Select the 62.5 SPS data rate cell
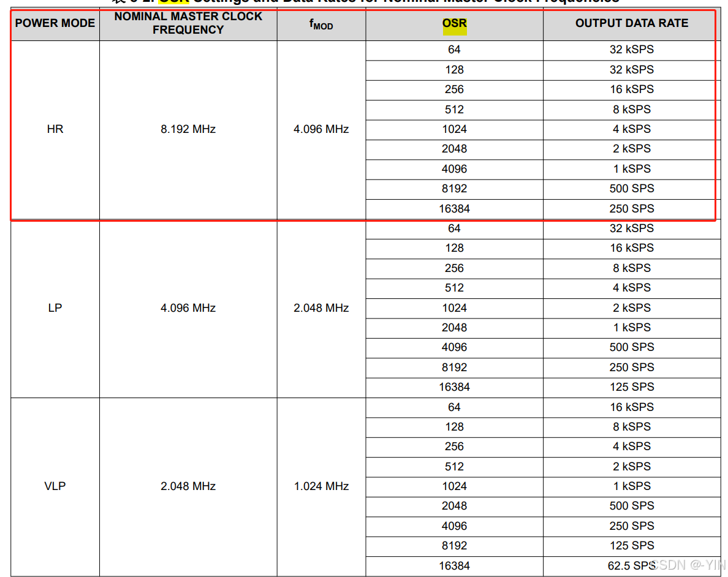The width and height of the screenshot is (728, 577). [x=631, y=566]
